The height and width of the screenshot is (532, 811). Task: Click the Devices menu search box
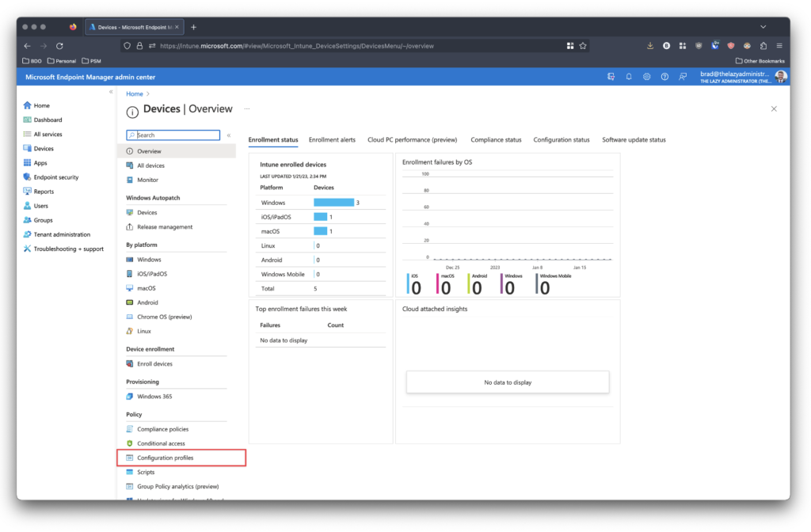point(173,135)
